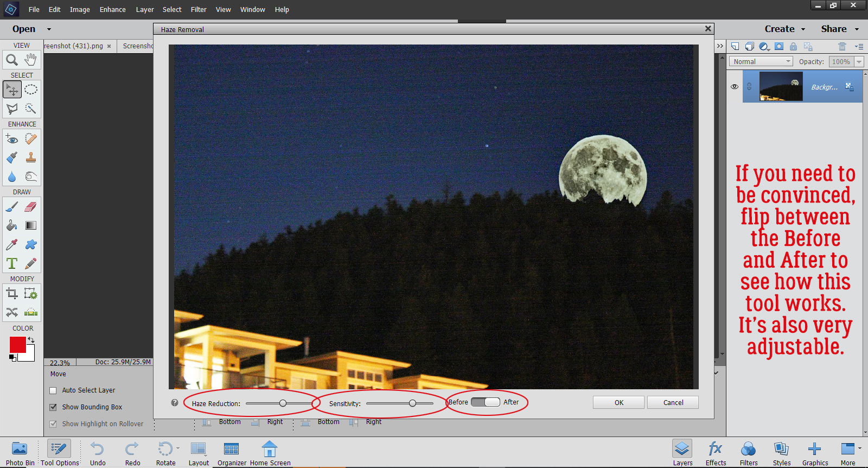868x468 pixels.
Task: Click the red foreground color swatch
Action: coord(17,345)
